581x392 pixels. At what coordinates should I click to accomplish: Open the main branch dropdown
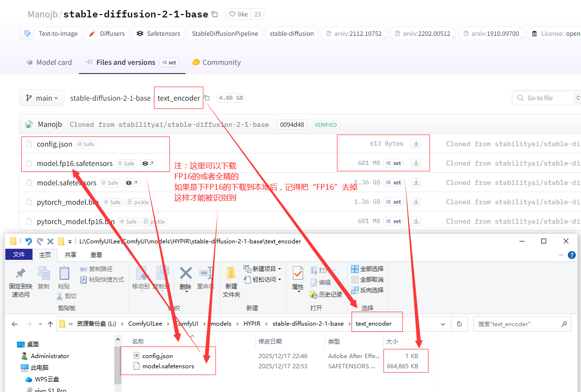coord(42,98)
